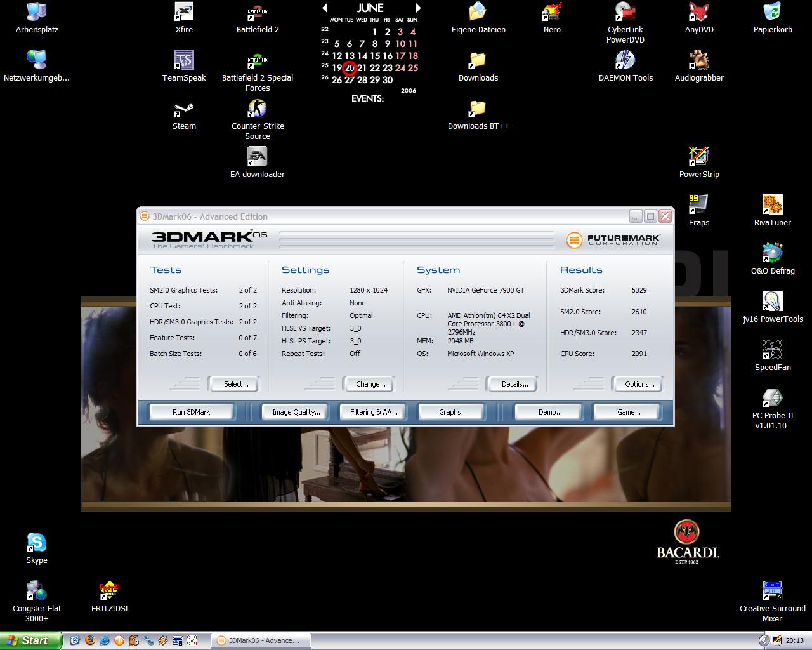This screenshot has height=650, width=812.
Task: Start Battlefield 2 Special Forces shortcut
Action: (258, 71)
